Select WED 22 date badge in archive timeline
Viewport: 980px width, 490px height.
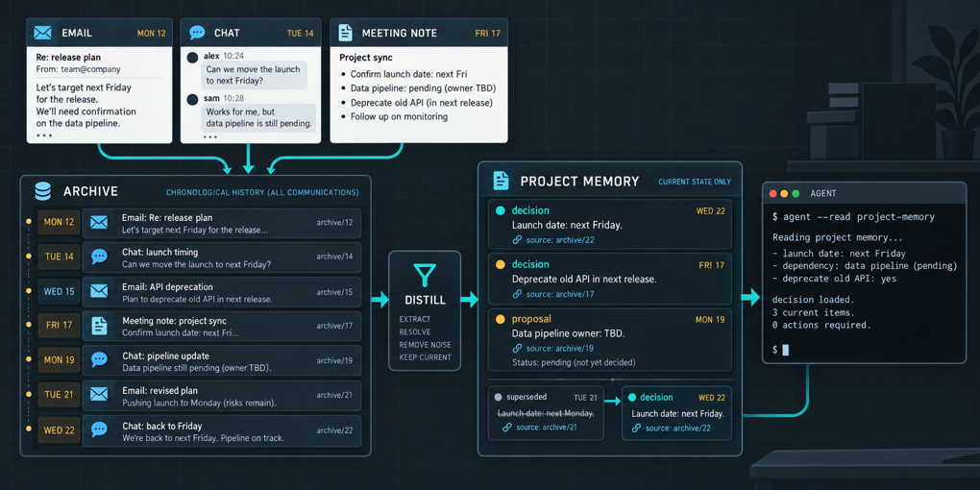tap(60, 430)
